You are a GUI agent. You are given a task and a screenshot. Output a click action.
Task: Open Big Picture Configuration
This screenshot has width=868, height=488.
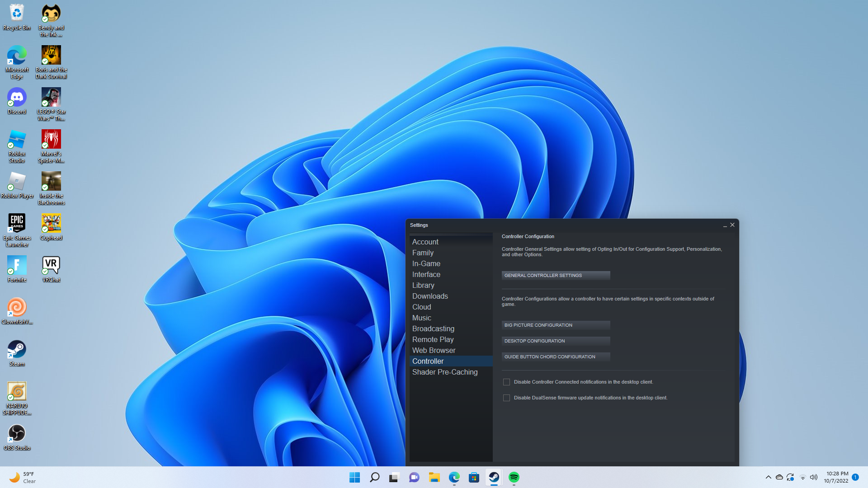click(556, 325)
